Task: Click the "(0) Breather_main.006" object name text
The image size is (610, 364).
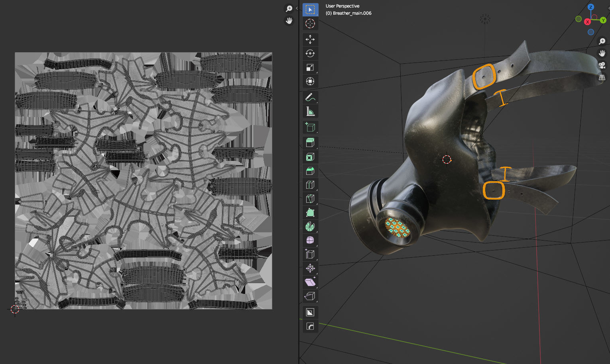Action: click(x=348, y=13)
